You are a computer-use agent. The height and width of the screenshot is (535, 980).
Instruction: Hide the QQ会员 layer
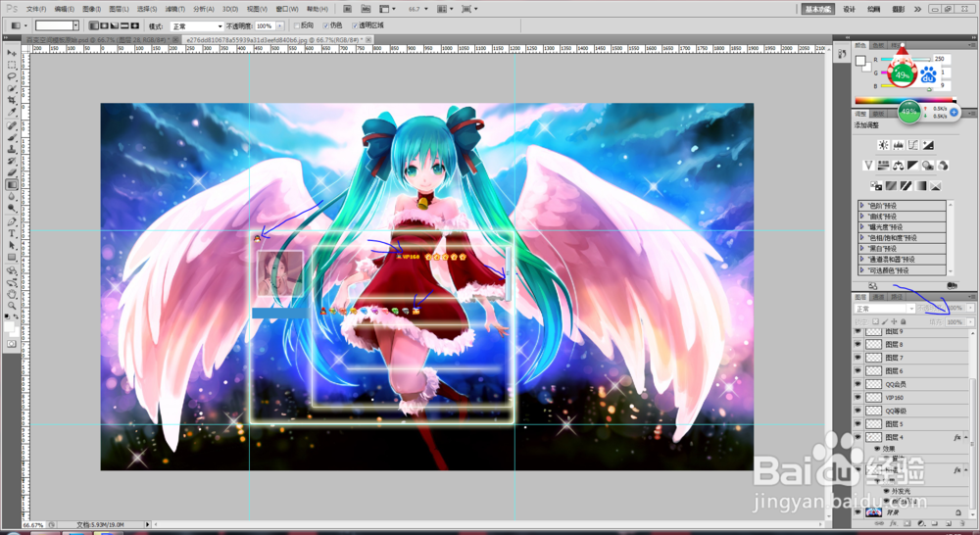point(857,384)
